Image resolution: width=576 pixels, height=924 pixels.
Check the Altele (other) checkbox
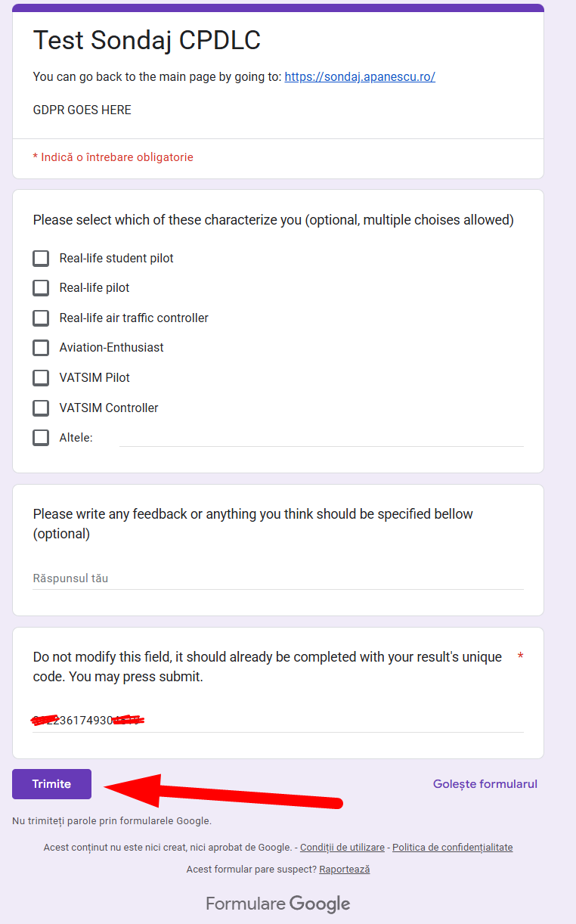tap(41, 438)
